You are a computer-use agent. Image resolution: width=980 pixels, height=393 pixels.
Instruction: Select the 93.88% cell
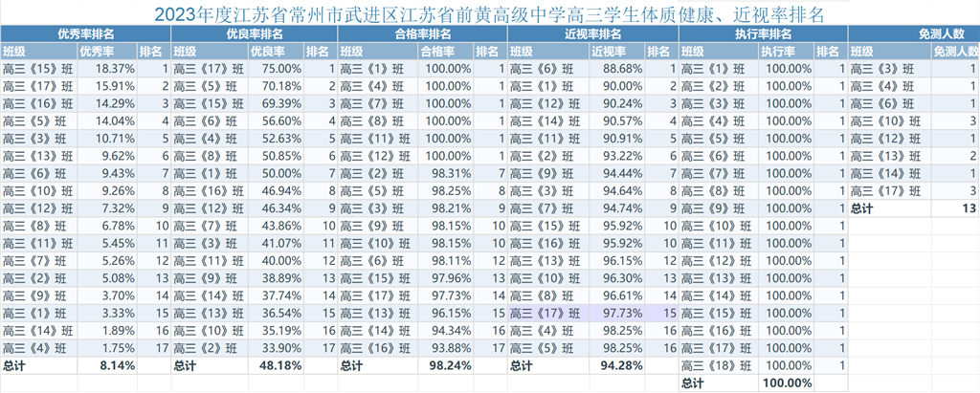tap(446, 348)
